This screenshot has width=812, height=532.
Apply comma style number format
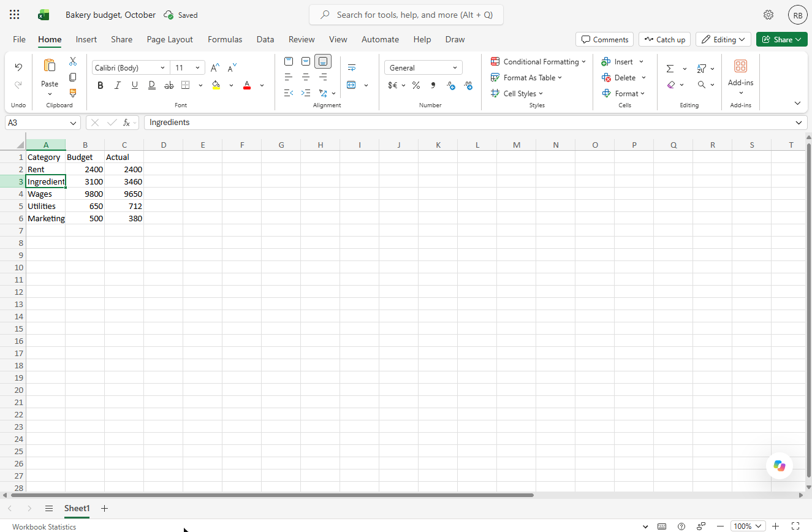click(x=433, y=85)
